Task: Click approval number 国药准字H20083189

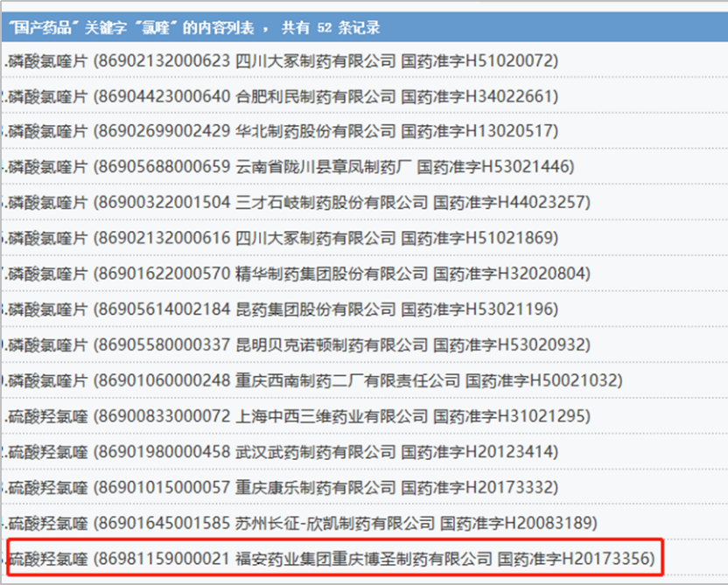Action: (x=517, y=523)
